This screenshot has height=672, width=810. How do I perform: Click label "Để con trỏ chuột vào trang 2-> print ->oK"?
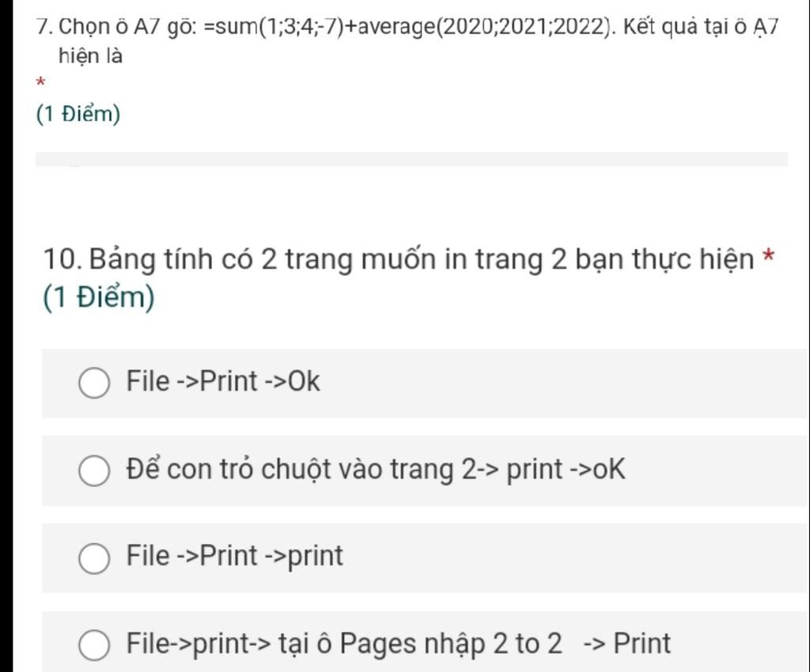click(376, 469)
